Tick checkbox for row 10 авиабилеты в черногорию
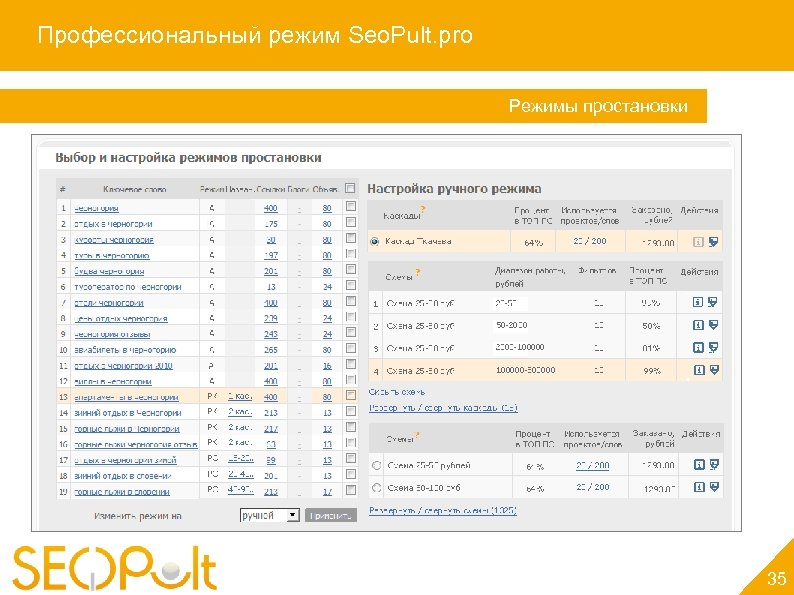794x595 pixels. tap(350, 348)
